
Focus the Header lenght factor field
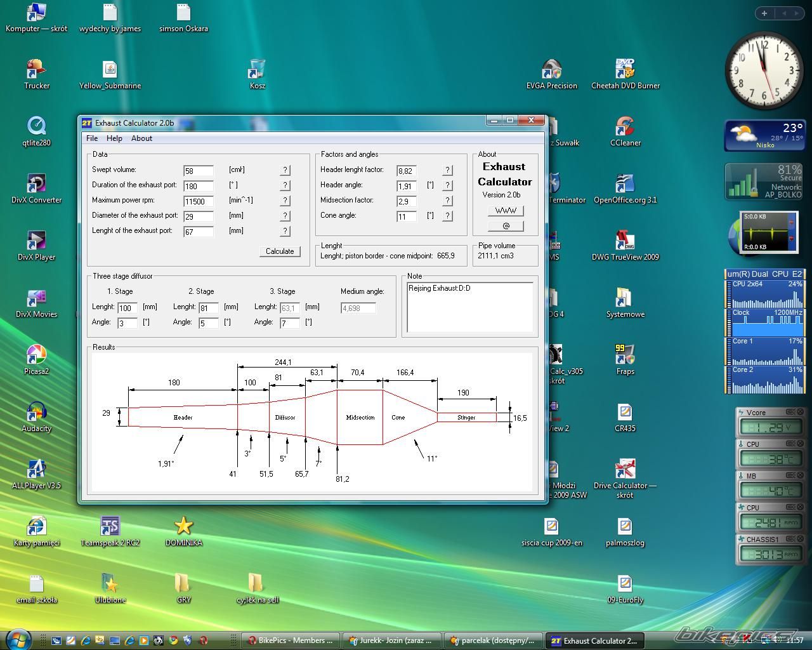pos(407,171)
